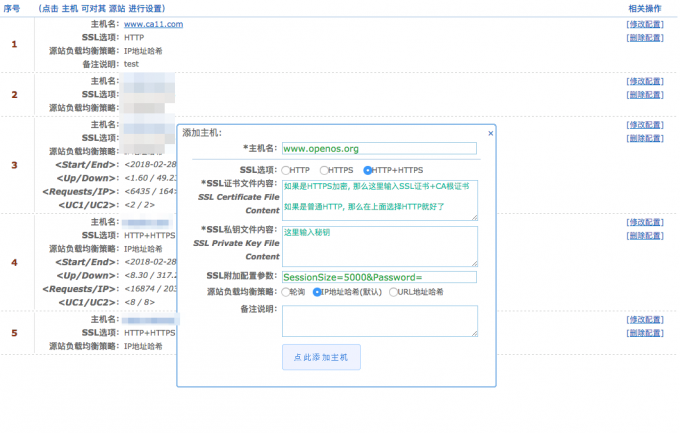Select the HTTP radio option
The height and width of the screenshot is (433, 680).
pos(286,170)
